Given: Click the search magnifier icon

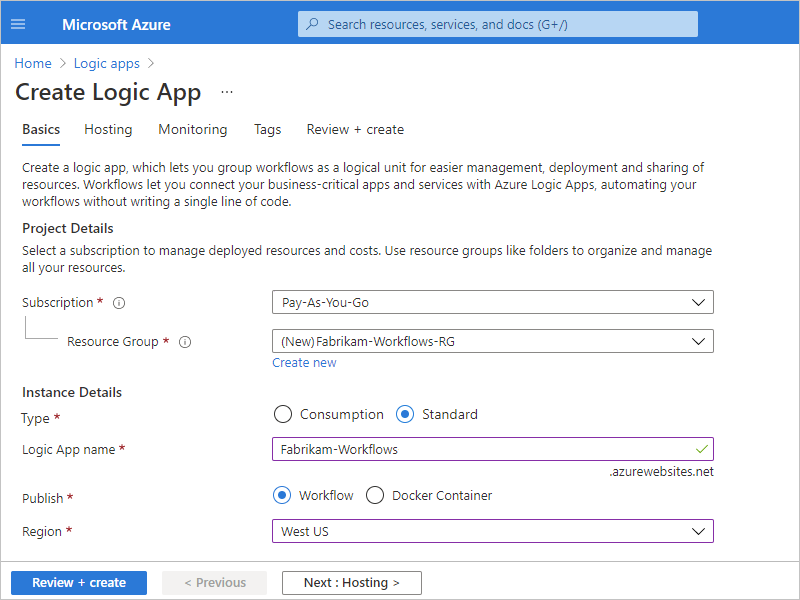Looking at the screenshot, I should 313,24.
